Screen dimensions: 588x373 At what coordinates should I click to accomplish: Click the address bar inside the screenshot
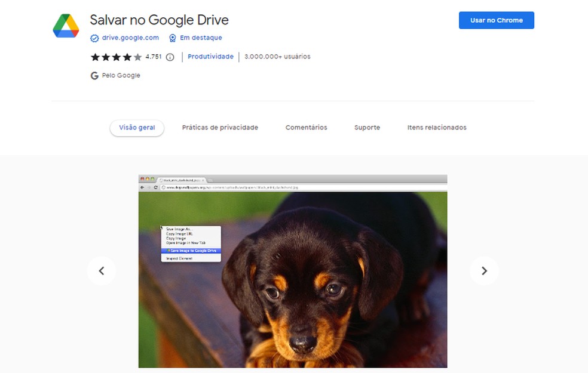tap(304, 187)
